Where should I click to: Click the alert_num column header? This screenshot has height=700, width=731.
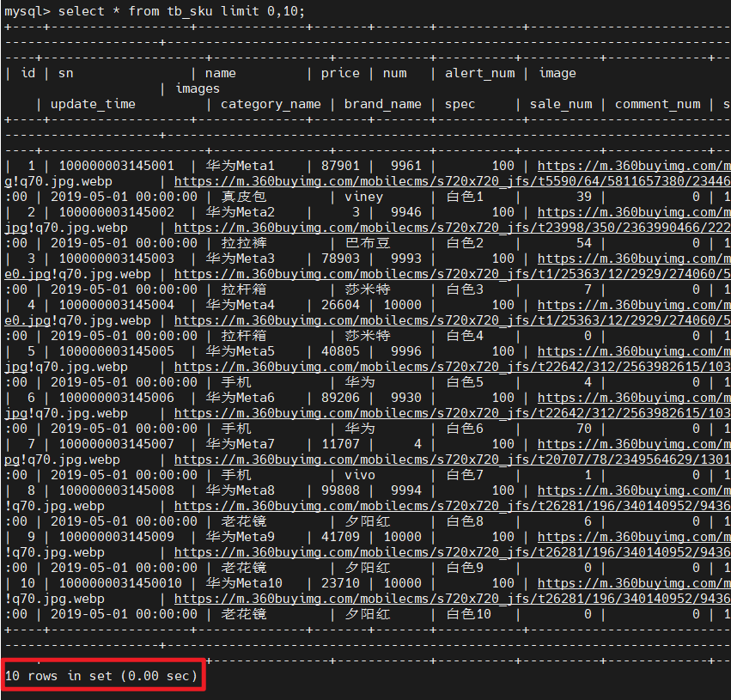click(x=479, y=73)
